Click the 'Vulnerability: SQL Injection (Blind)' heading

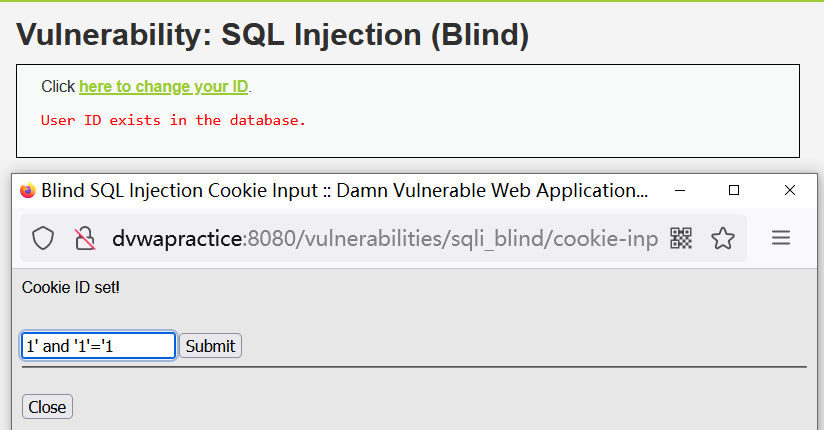tap(272, 35)
